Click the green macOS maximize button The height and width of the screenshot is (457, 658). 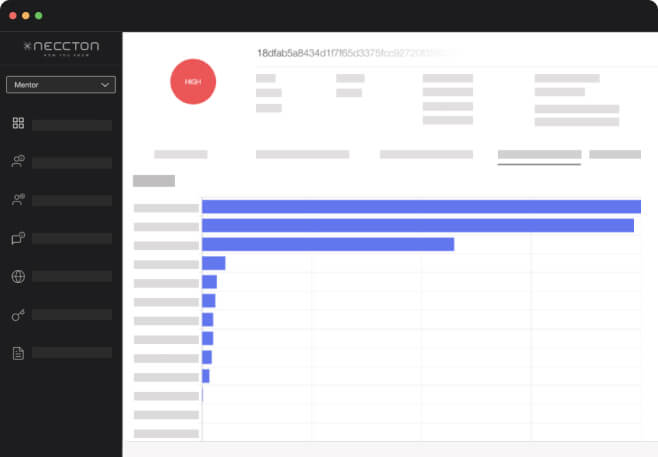click(39, 16)
